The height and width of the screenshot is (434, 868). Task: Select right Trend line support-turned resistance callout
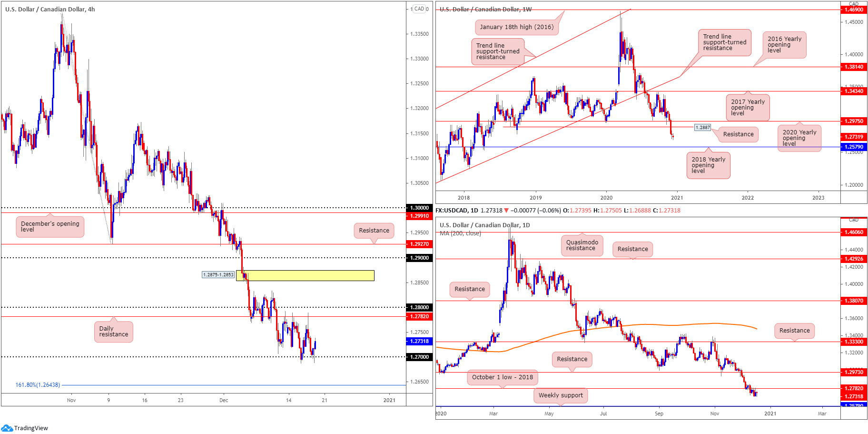pos(725,42)
